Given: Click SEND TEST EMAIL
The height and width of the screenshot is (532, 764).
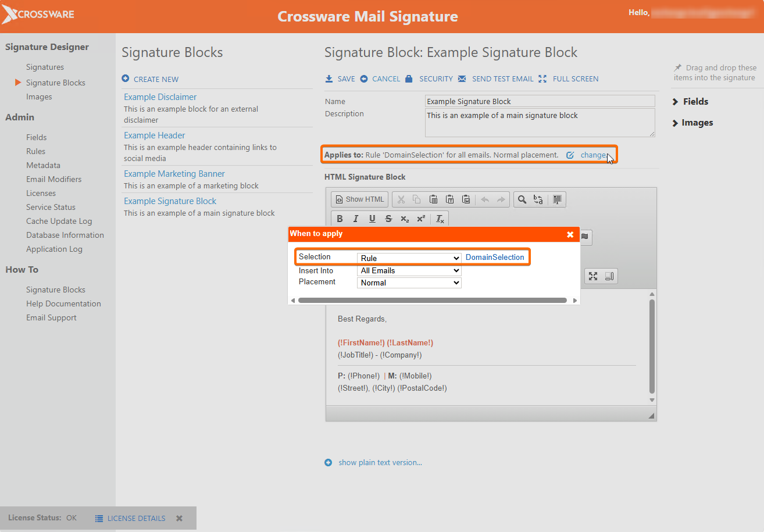Looking at the screenshot, I should tap(502, 79).
